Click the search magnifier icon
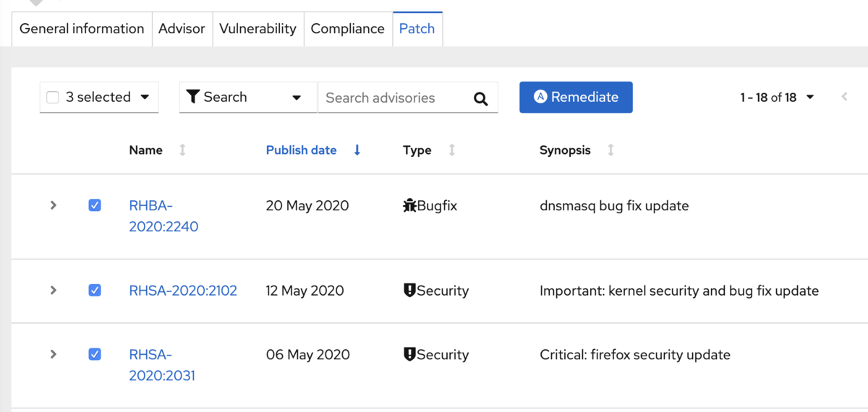Image resolution: width=868 pixels, height=412 pixels. [x=481, y=98]
